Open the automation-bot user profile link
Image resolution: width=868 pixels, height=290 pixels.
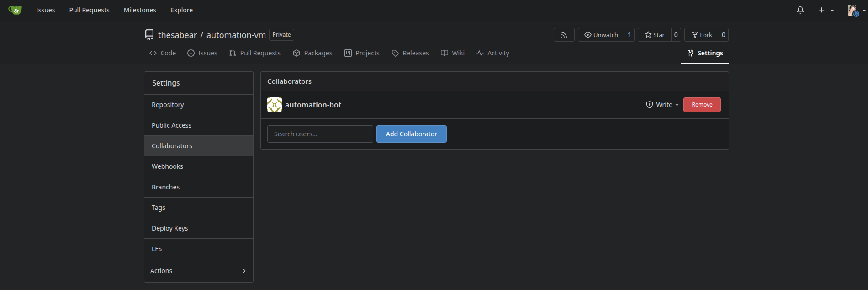pyautogui.click(x=313, y=105)
